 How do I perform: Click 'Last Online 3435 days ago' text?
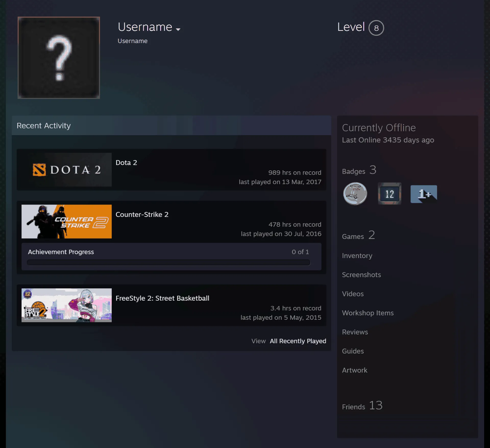(388, 140)
